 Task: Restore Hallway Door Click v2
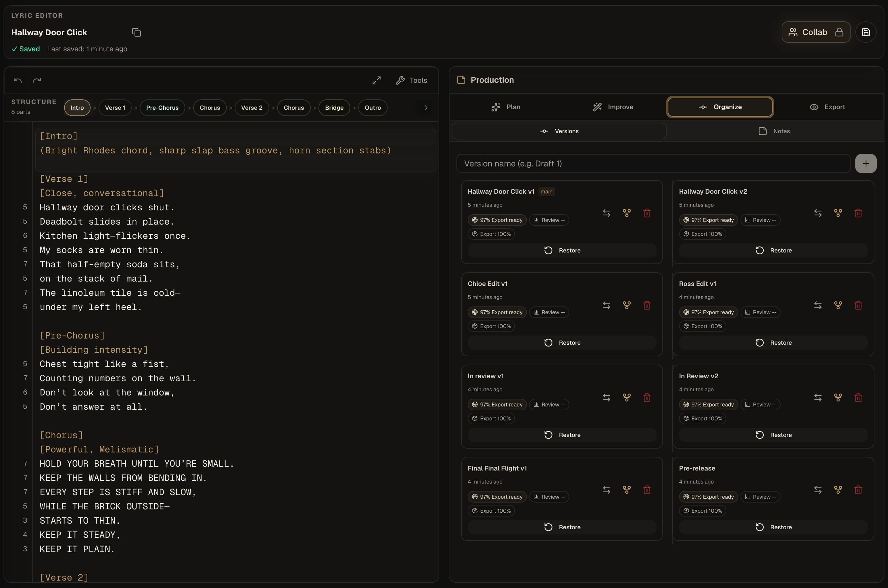[x=773, y=250]
